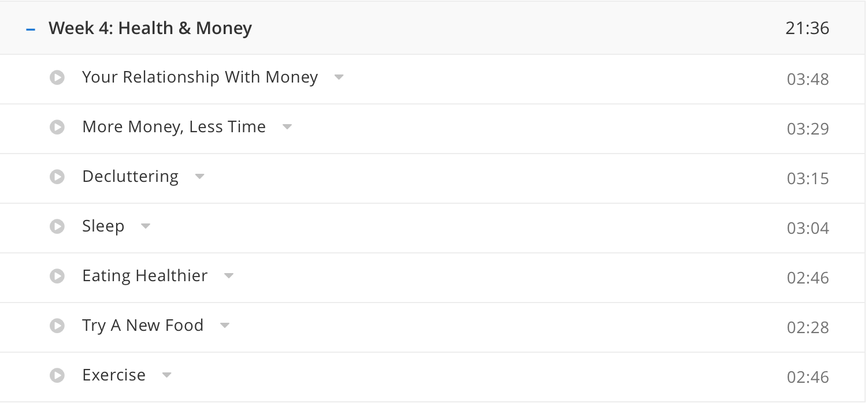Image resolution: width=868 pixels, height=403 pixels.
Task: Hit the play icon next to Eating Healthier
Action: tap(57, 276)
